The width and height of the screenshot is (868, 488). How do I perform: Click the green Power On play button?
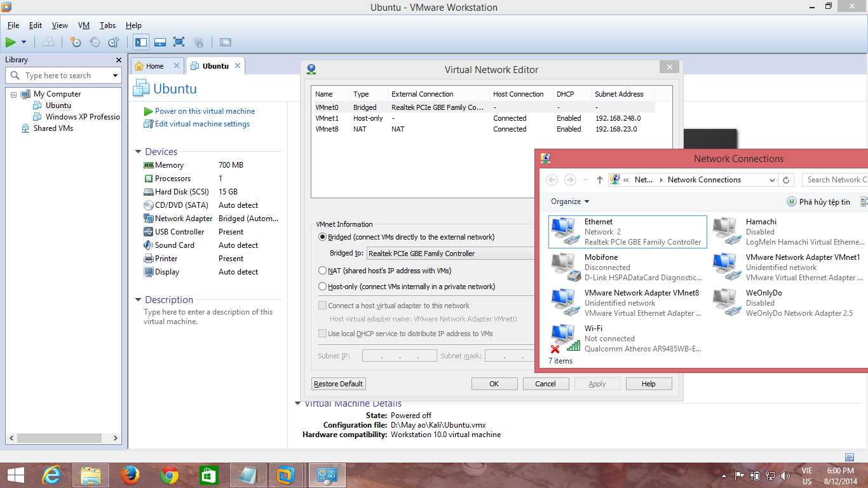(11, 42)
